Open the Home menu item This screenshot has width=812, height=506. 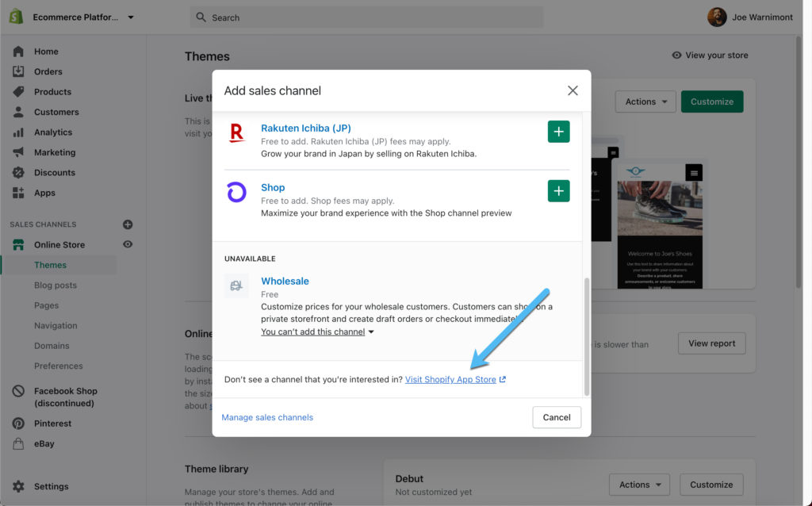46,52
